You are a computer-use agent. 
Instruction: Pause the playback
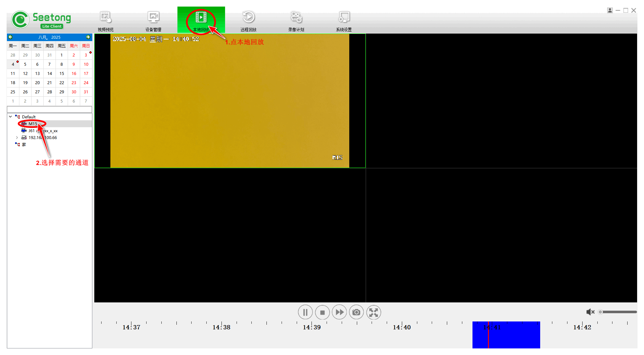coord(305,312)
